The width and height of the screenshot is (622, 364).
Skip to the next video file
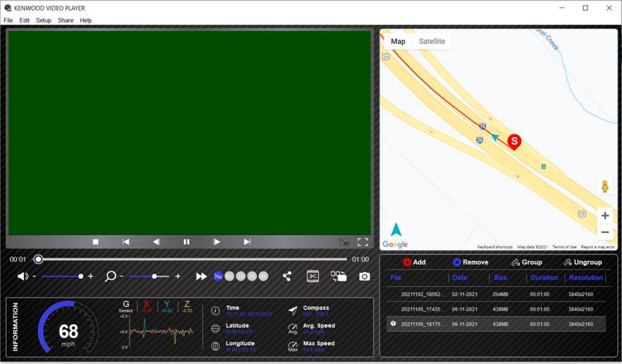[247, 242]
